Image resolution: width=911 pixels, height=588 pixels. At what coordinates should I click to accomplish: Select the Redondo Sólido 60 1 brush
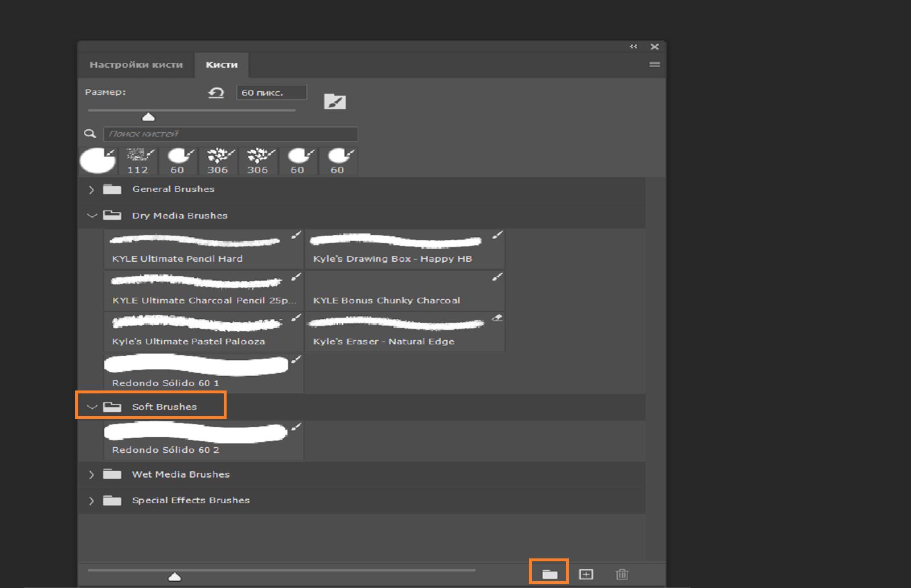pyautogui.click(x=203, y=373)
